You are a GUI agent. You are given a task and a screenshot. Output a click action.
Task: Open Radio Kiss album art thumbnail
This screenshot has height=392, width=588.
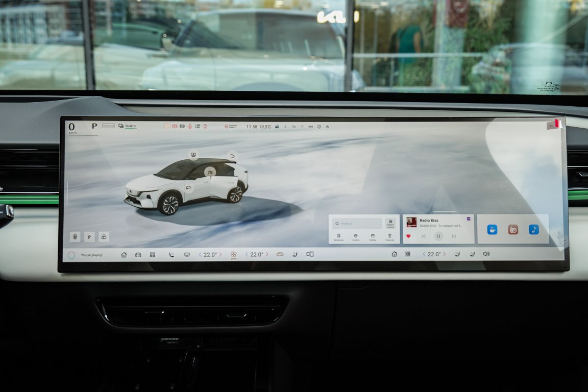pyautogui.click(x=411, y=222)
